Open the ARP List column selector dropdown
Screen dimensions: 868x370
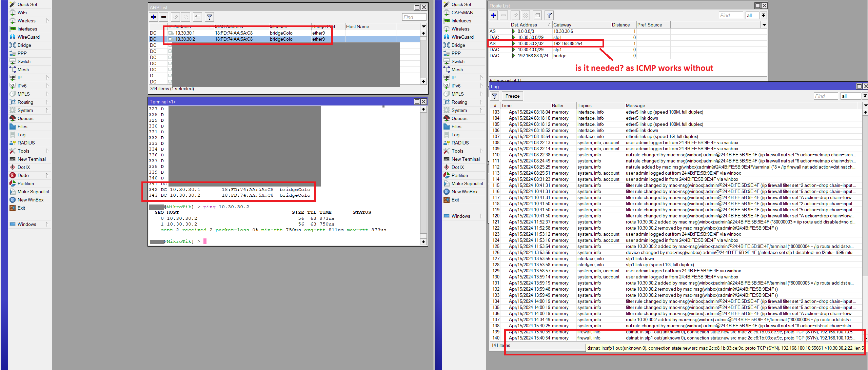point(423,26)
